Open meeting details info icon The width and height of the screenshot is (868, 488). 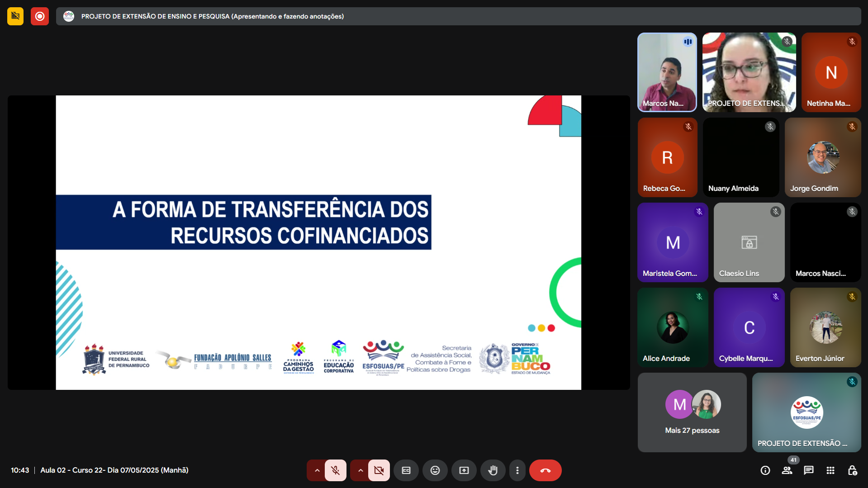point(765,470)
